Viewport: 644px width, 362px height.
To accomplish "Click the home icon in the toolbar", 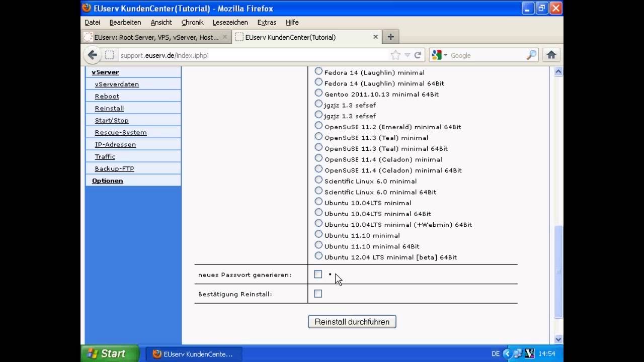I will click(551, 55).
